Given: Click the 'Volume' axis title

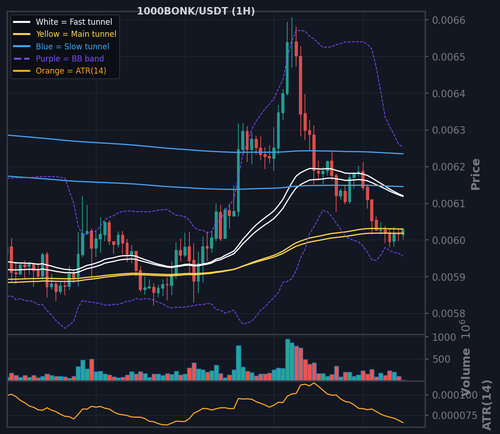Looking at the screenshot, I should click(465, 372).
